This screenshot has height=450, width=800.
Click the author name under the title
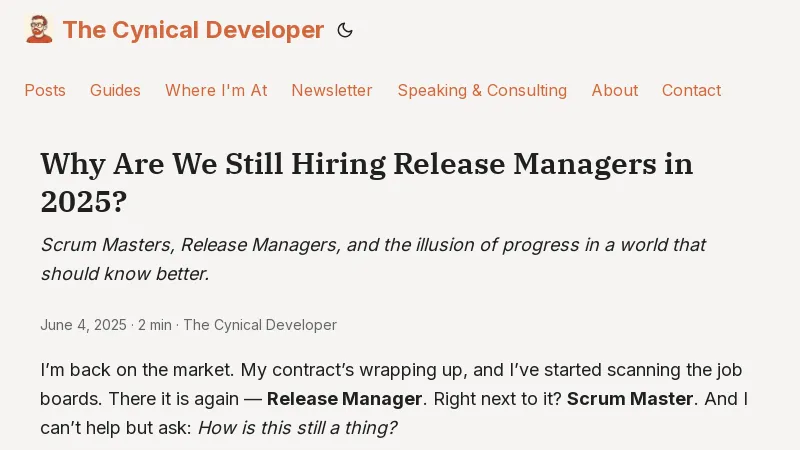tap(260, 325)
